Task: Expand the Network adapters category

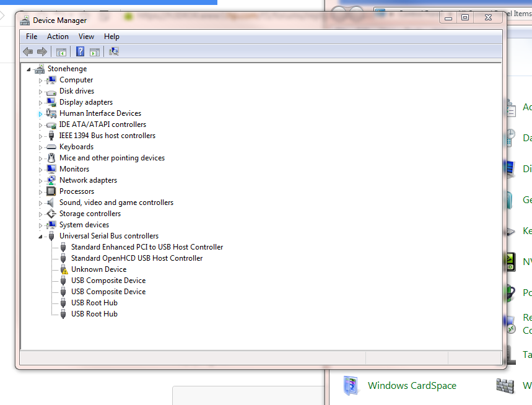Action: (x=40, y=180)
